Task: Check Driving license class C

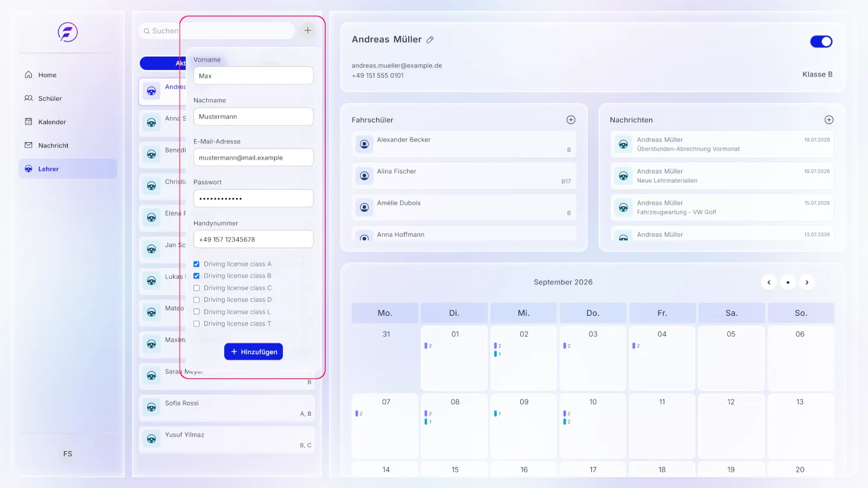Action: coord(197,288)
